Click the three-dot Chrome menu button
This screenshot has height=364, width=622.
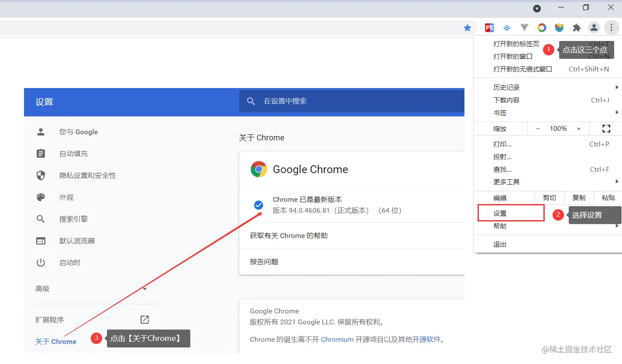pyautogui.click(x=612, y=28)
